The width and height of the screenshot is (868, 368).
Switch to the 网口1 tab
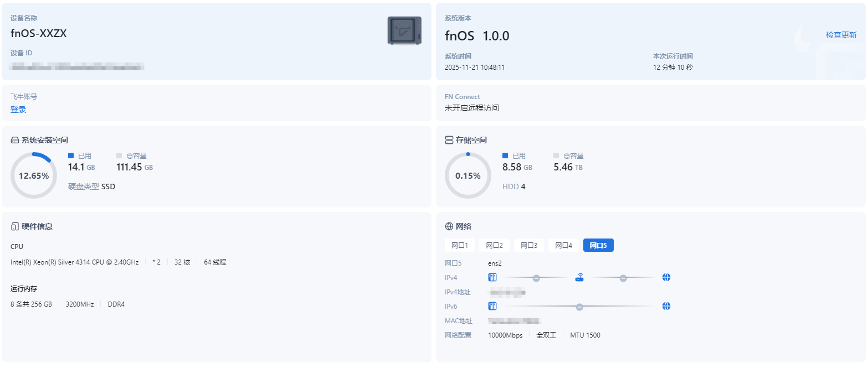click(x=460, y=245)
